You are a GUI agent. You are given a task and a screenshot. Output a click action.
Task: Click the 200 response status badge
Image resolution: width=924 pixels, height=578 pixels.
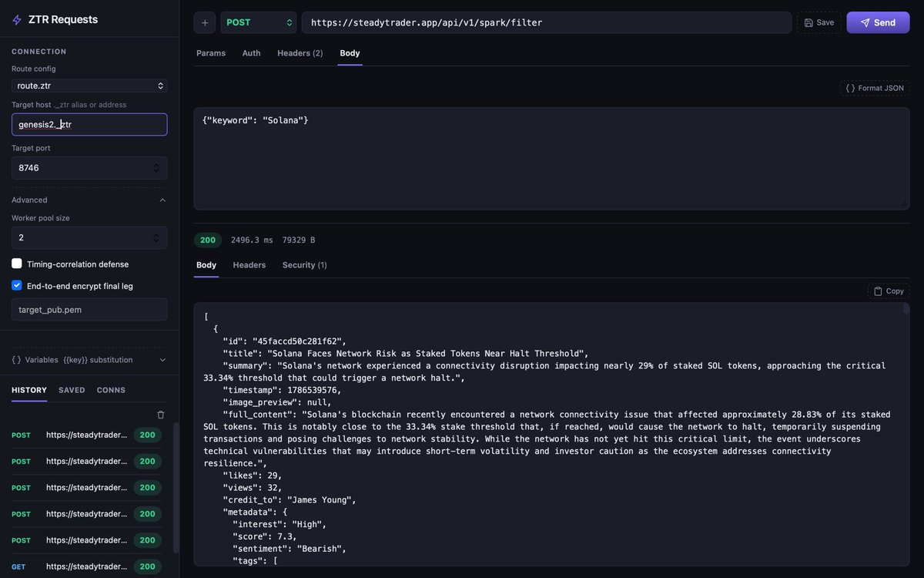208,240
